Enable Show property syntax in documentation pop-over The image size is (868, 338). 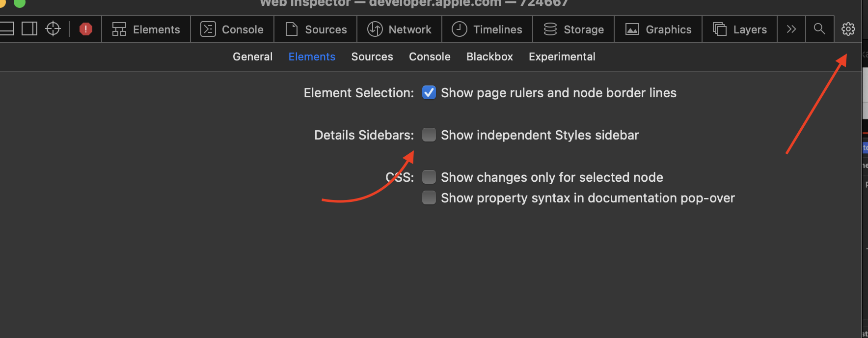tap(429, 197)
